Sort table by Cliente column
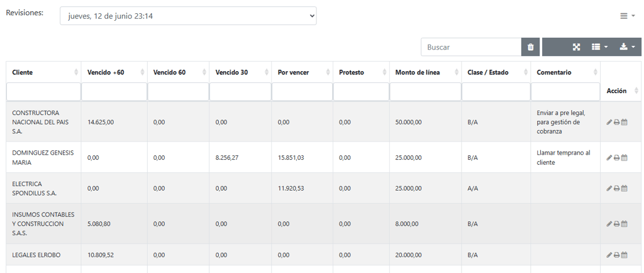Viewport: 644px width, 273px height. [43, 72]
